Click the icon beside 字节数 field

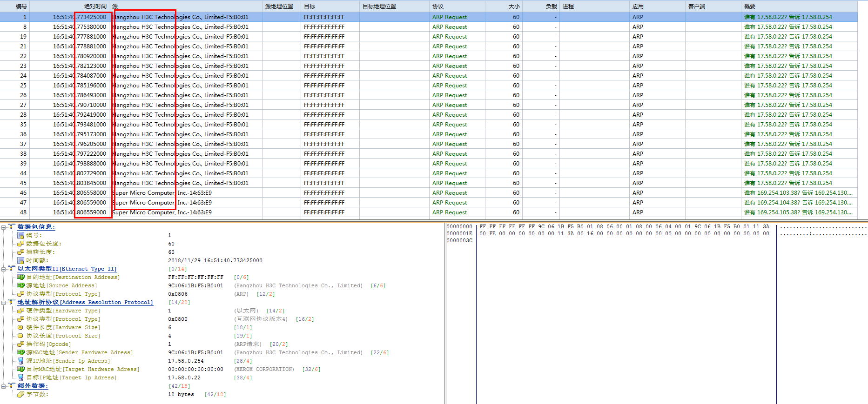pyautogui.click(x=20, y=394)
